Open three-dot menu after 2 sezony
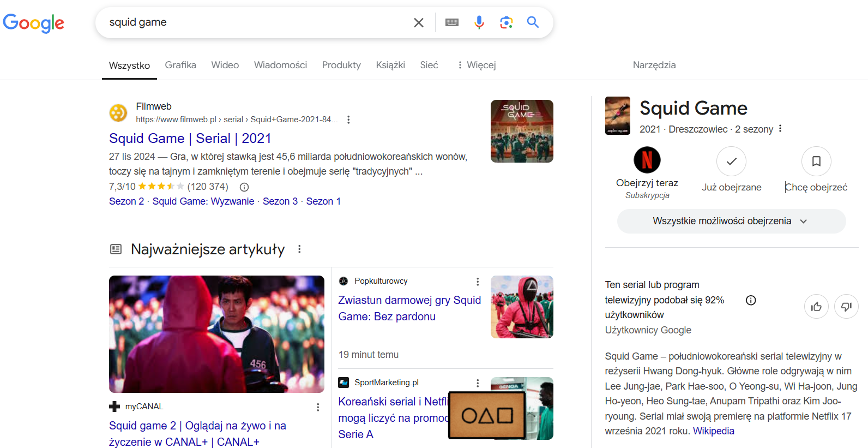This screenshot has height=448, width=868. (x=780, y=129)
